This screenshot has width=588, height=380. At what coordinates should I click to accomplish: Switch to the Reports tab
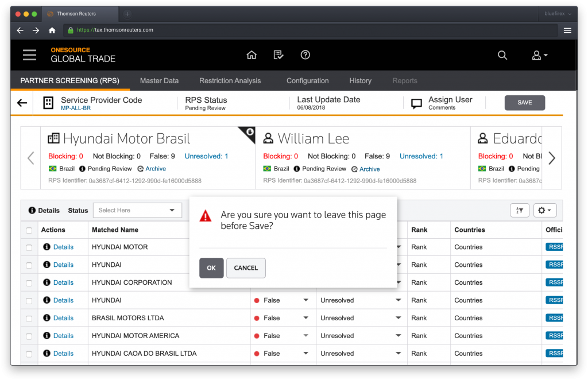pyautogui.click(x=405, y=80)
